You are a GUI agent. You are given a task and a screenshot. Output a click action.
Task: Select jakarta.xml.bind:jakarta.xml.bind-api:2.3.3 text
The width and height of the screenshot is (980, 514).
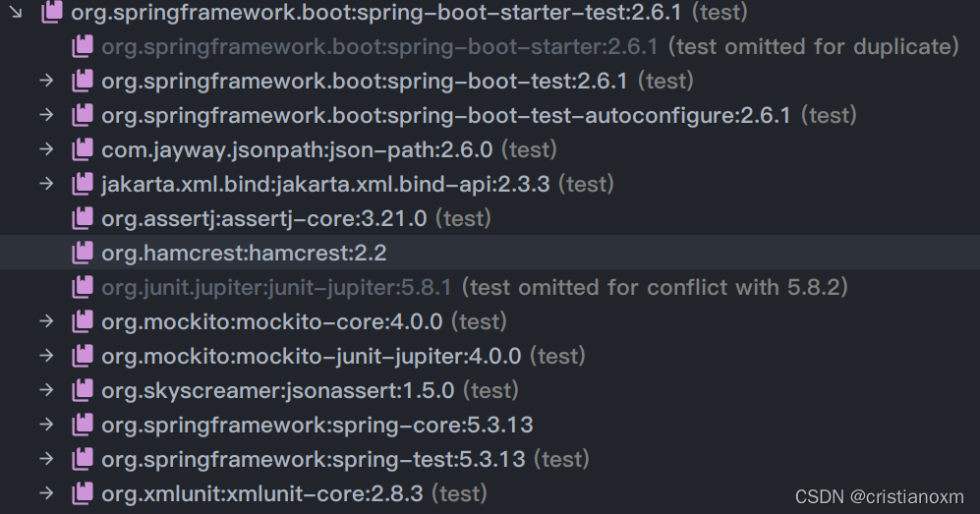(x=325, y=184)
